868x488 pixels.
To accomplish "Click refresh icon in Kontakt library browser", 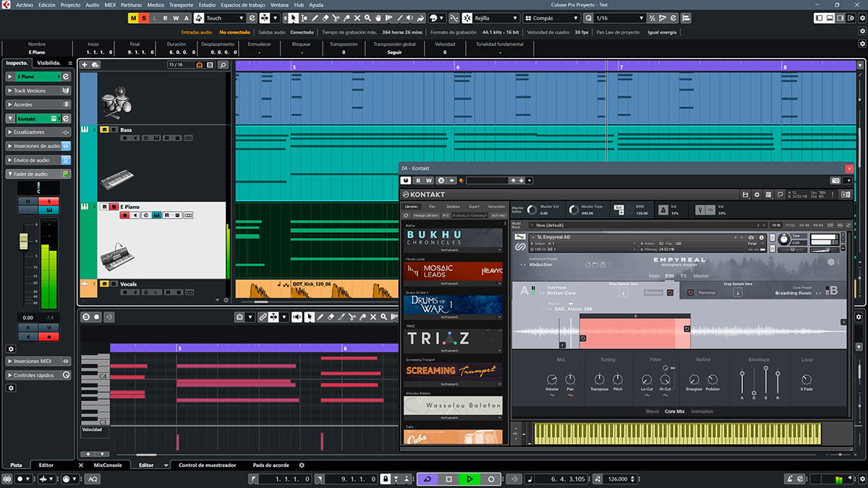I will [x=407, y=215].
